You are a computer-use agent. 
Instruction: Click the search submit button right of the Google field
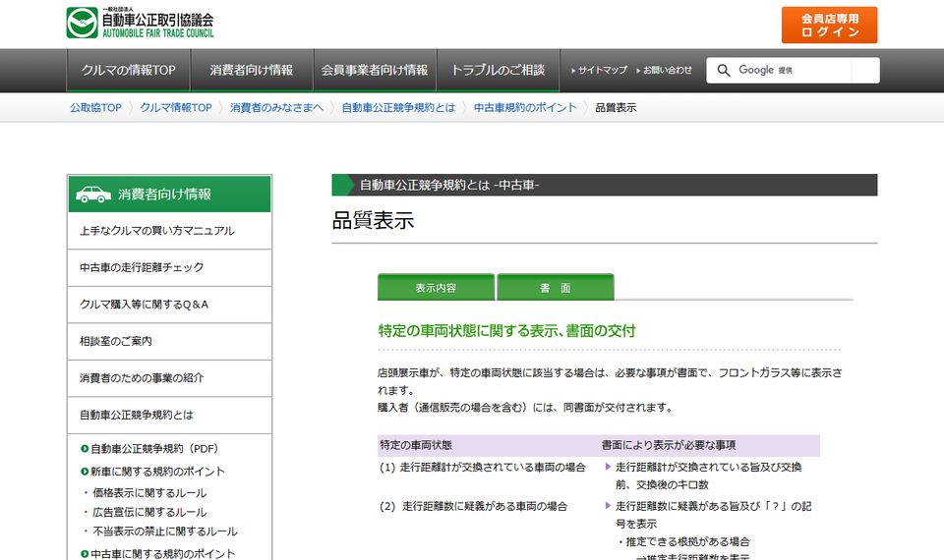(x=865, y=71)
